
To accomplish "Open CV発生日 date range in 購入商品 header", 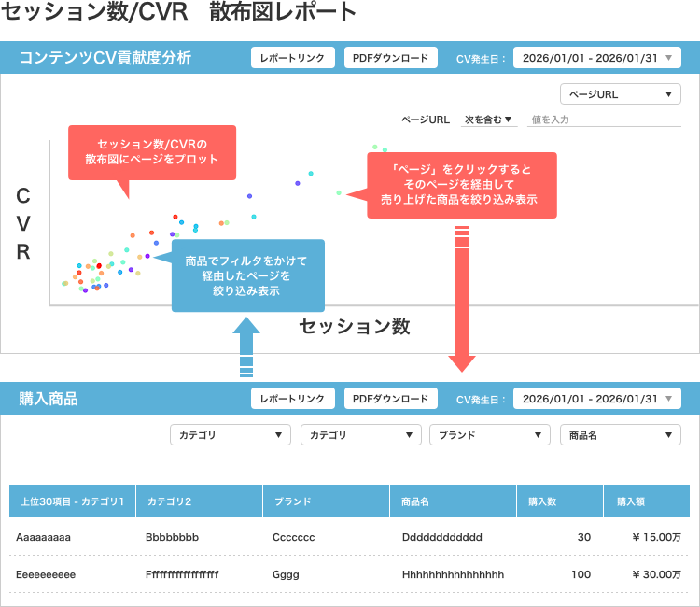I will coord(597,399).
